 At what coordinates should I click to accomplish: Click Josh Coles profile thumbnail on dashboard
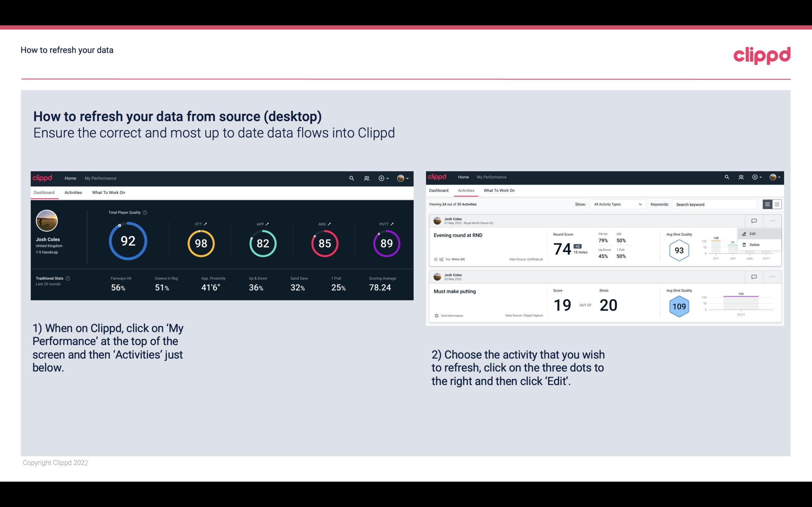tap(46, 221)
